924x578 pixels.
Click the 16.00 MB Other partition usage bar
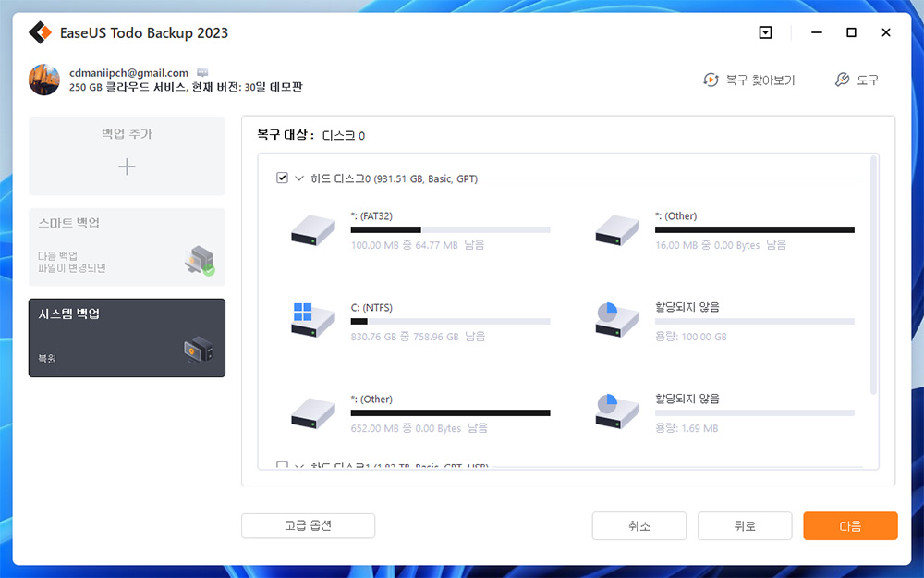[755, 230]
